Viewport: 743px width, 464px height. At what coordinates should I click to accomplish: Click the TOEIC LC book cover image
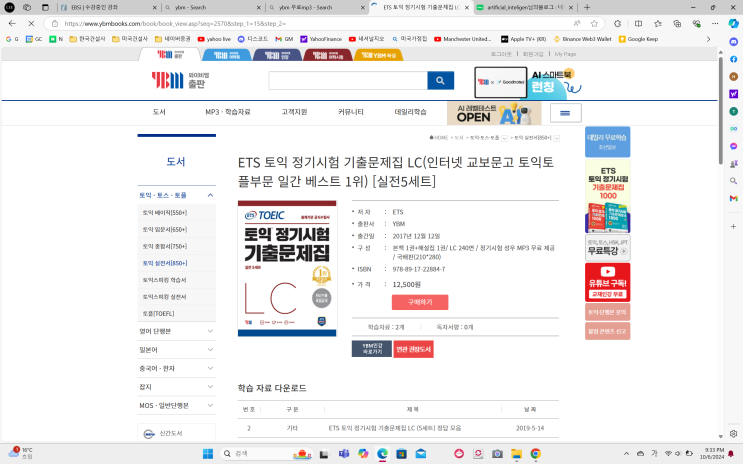click(x=287, y=268)
